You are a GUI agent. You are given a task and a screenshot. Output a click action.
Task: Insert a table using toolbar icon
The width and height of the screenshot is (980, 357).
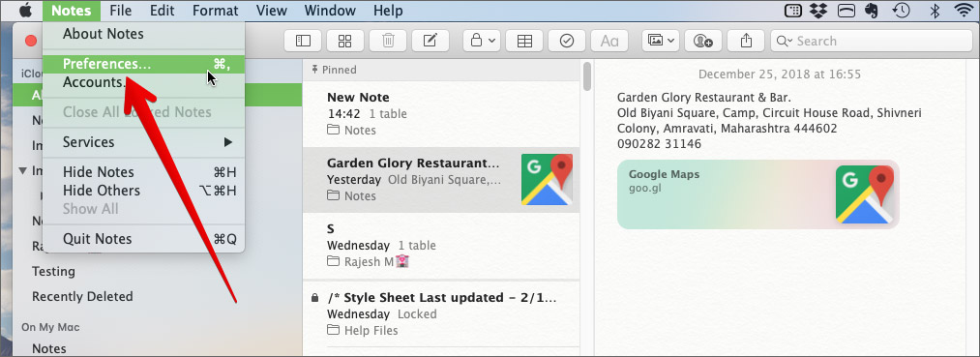point(524,41)
